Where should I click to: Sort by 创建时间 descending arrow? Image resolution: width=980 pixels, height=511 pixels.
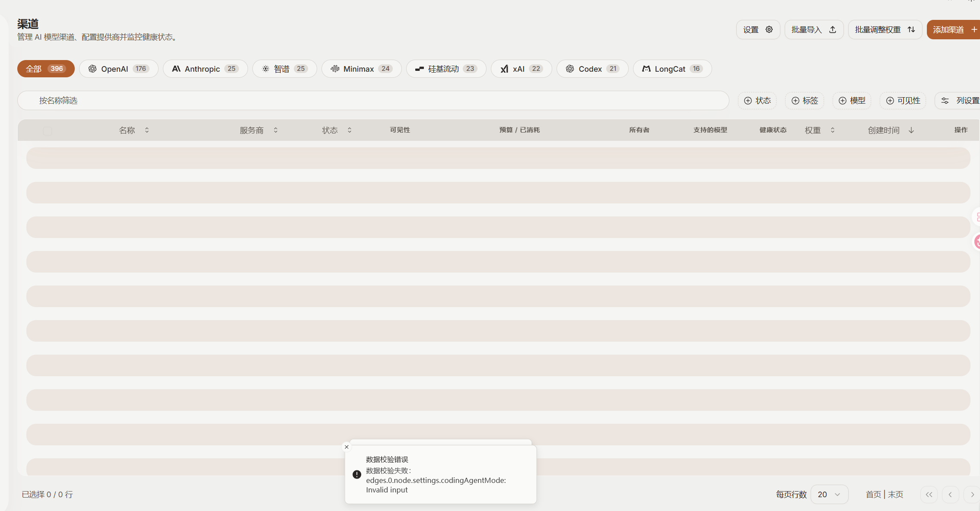tap(911, 130)
